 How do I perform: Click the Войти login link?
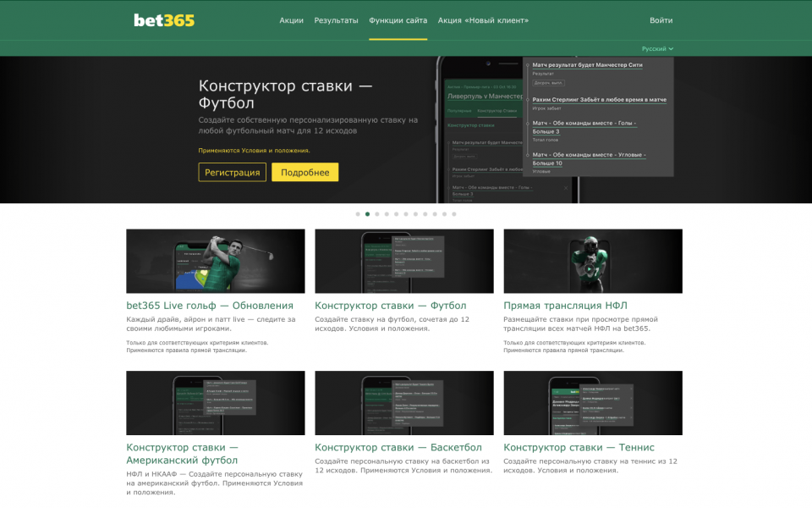click(661, 20)
